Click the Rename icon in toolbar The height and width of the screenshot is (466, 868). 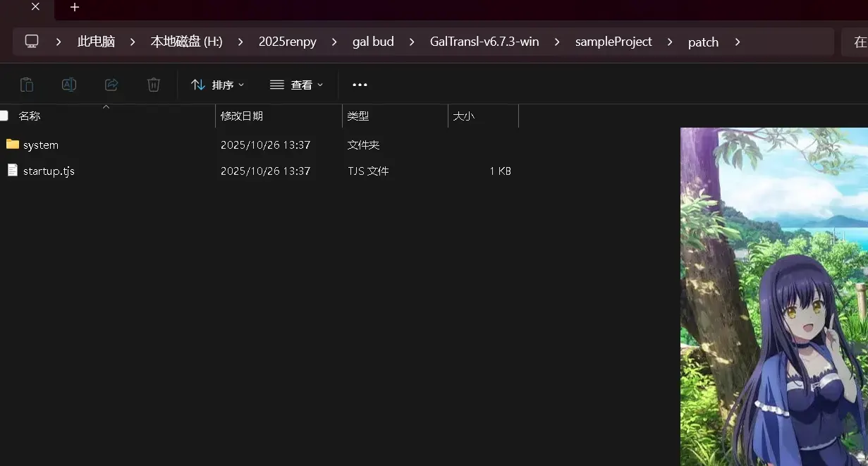coord(69,85)
